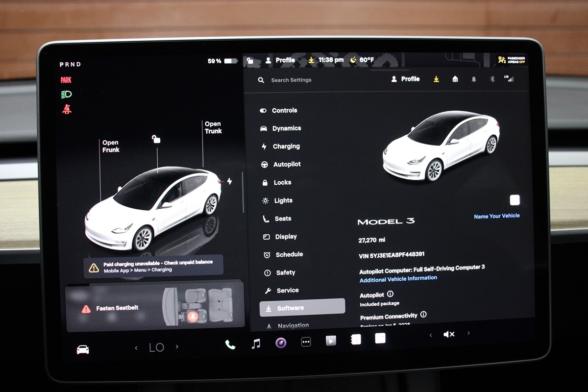Open the three-dots app launcher
Screen dimensions: 588x392
(306, 342)
